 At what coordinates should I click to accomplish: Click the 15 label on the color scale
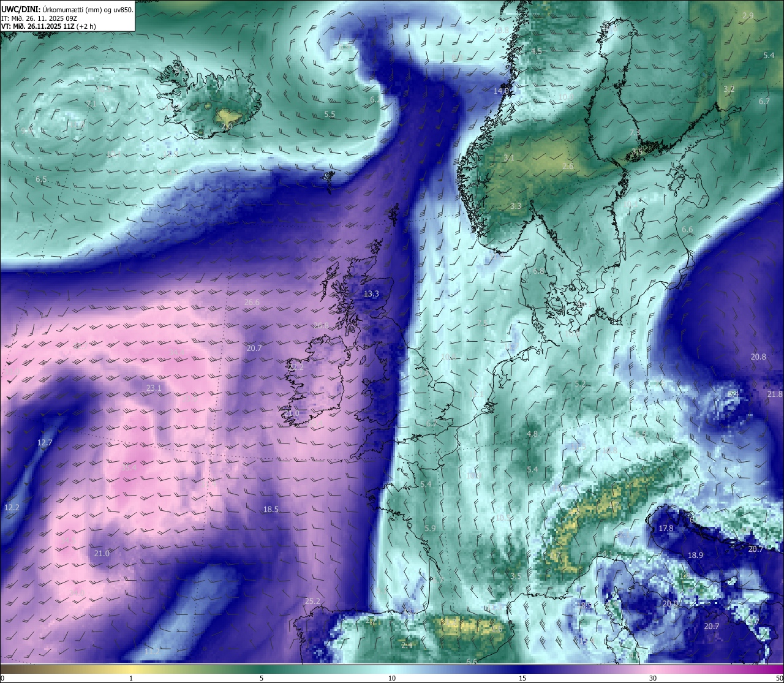pos(522,678)
